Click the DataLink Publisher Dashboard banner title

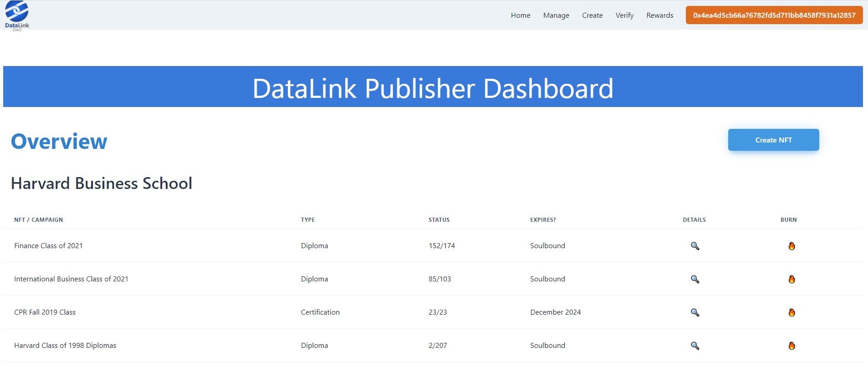(x=433, y=88)
